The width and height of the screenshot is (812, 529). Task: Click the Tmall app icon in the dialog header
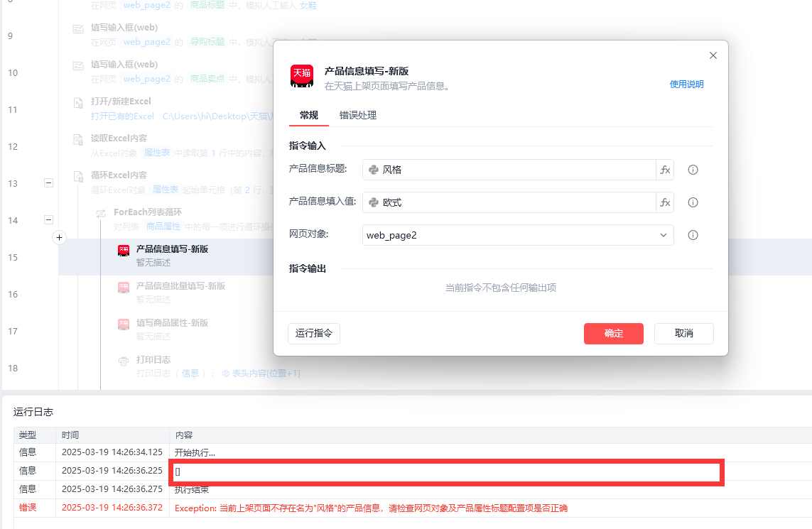click(x=302, y=76)
